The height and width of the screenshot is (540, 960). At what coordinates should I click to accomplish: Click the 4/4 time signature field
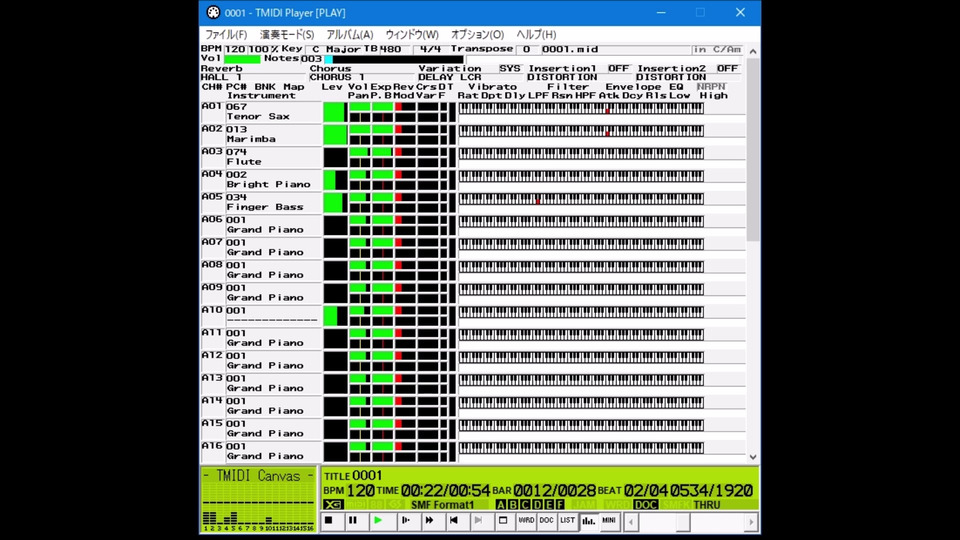coord(430,49)
